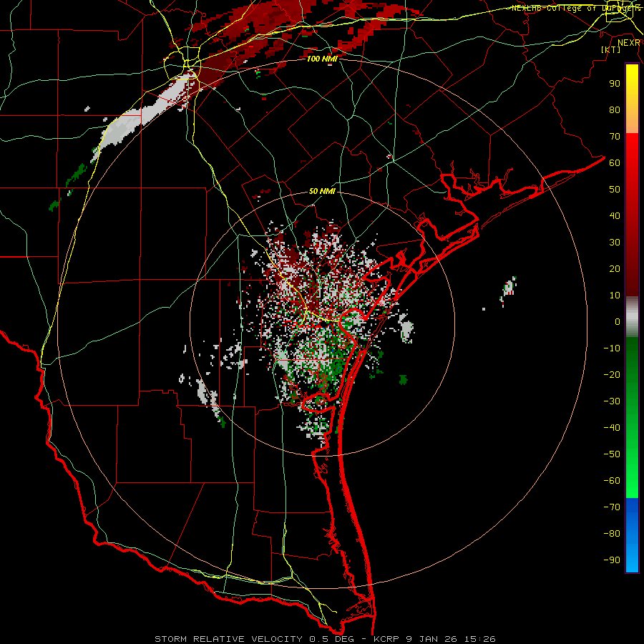
Task: Click the 60 value on velocity scale
Action: coord(615,163)
